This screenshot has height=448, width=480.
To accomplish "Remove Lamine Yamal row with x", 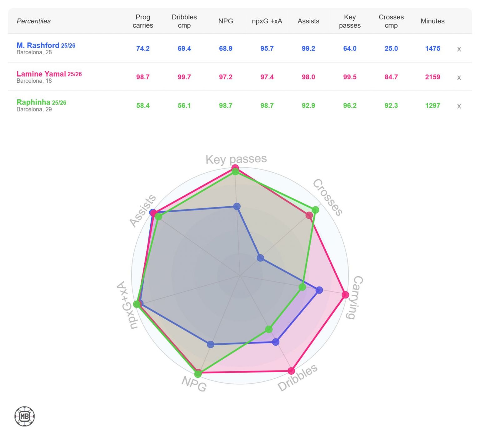I will coord(459,77).
